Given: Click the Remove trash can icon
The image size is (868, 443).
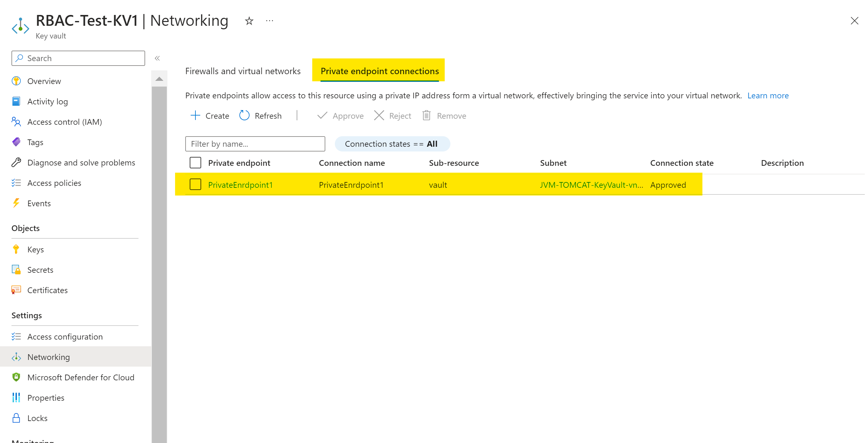Looking at the screenshot, I should [427, 116].
